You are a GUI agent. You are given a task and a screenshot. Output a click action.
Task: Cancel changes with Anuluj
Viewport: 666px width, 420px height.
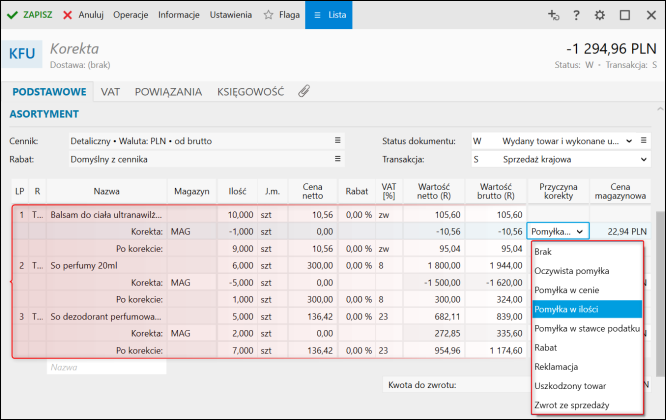coord(83,15)
